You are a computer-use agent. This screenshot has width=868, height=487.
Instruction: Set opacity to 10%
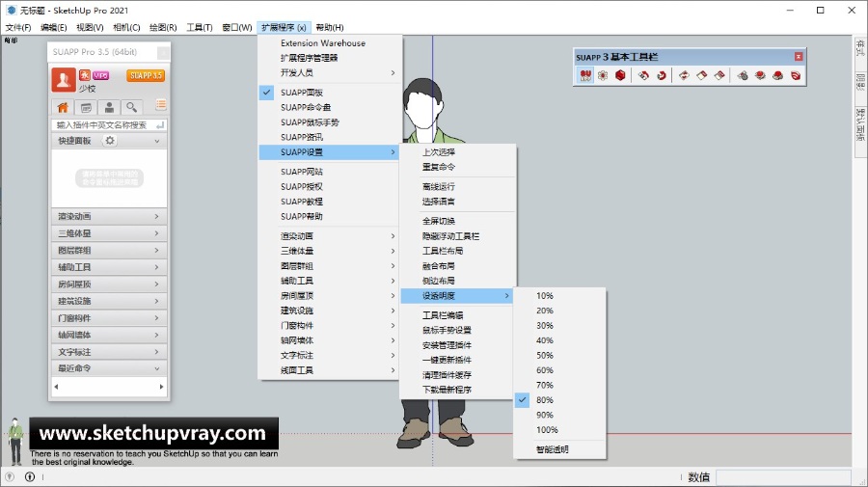pyautogui.click(x=559, y=295)
